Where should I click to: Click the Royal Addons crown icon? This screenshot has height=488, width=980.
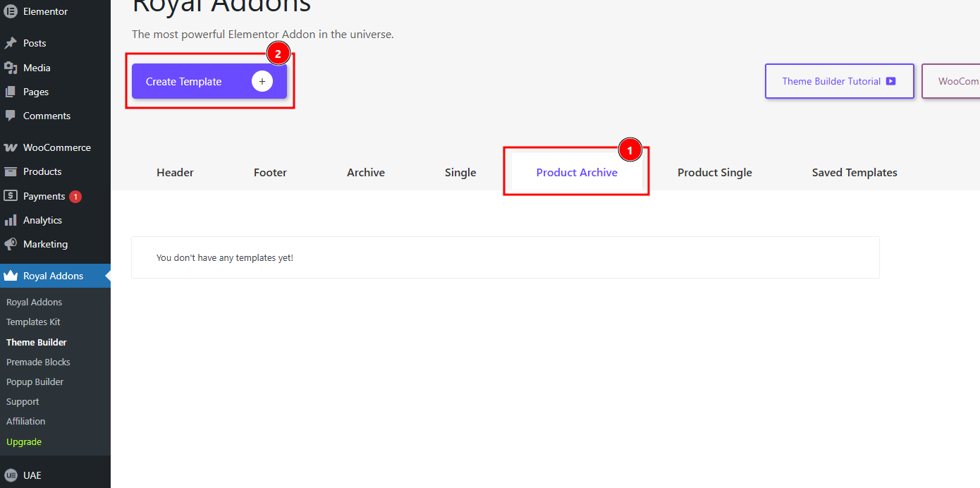tap(11, 276)
